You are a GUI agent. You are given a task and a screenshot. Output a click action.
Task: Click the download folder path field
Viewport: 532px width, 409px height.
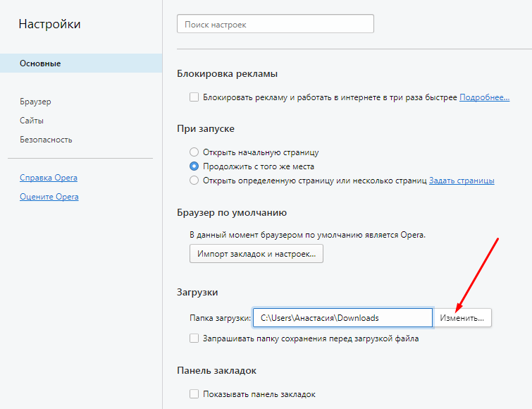[342, 318]
